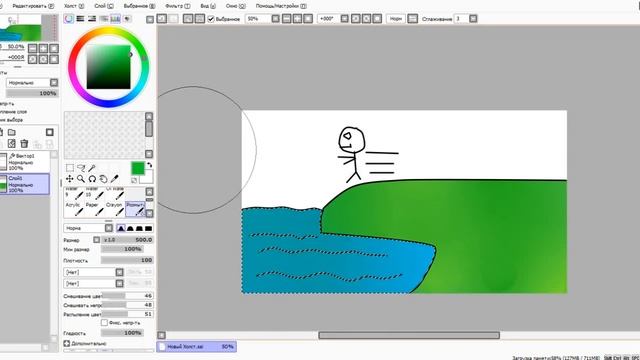640x360 pixels.
Task: Select the move tool
Action: click(x=70, y=179)
